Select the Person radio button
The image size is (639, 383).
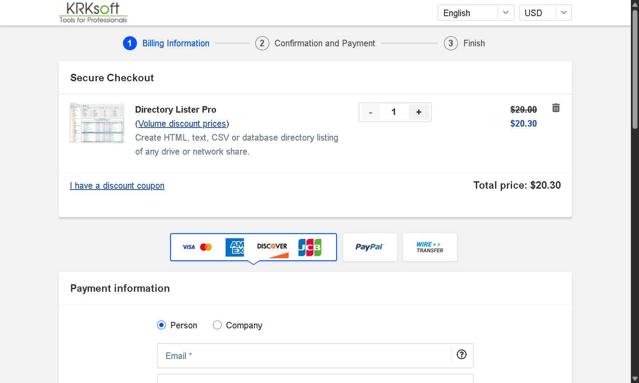(161, 325)
